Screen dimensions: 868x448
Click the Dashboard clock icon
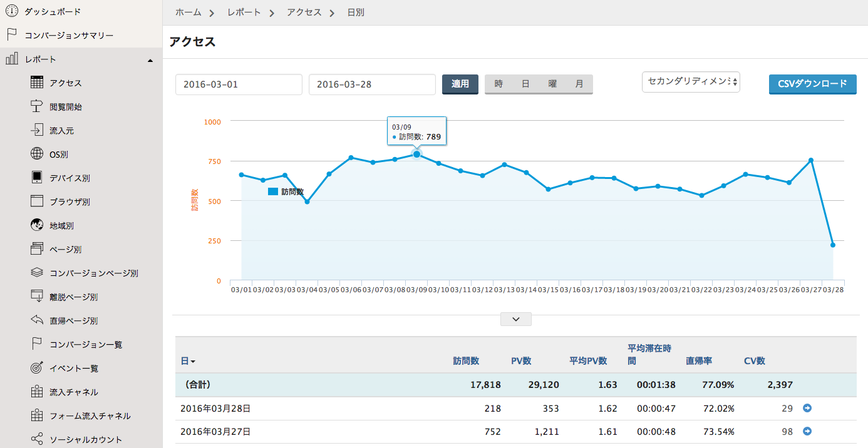click(11, 11)
